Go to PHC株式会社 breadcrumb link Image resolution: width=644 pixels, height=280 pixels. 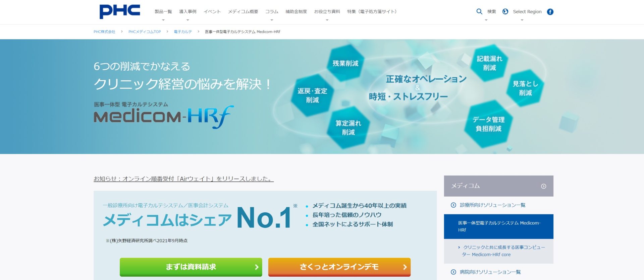104,32
